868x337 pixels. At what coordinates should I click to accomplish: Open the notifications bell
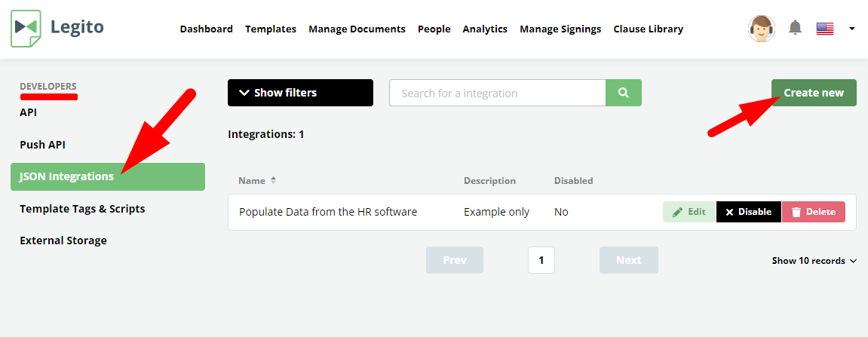[795, 28]
